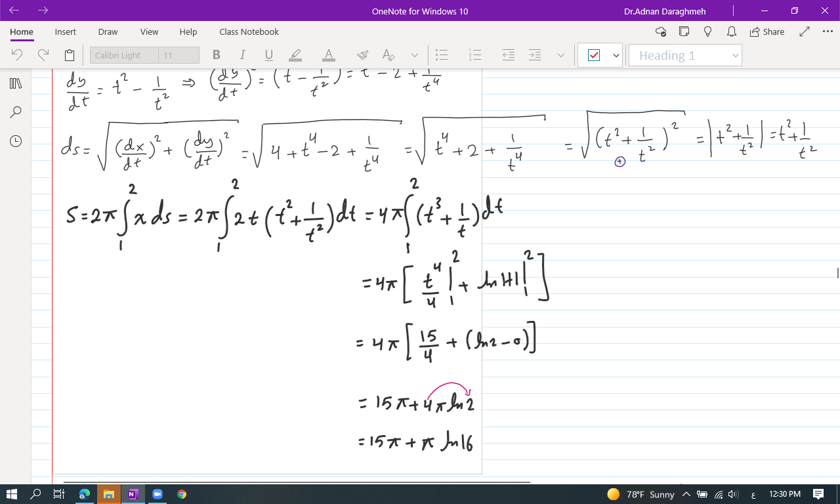Switch to the Draw tab
The height and width of the screenshot is (504, 840).
pyautogui.click(x=108, y=31)
